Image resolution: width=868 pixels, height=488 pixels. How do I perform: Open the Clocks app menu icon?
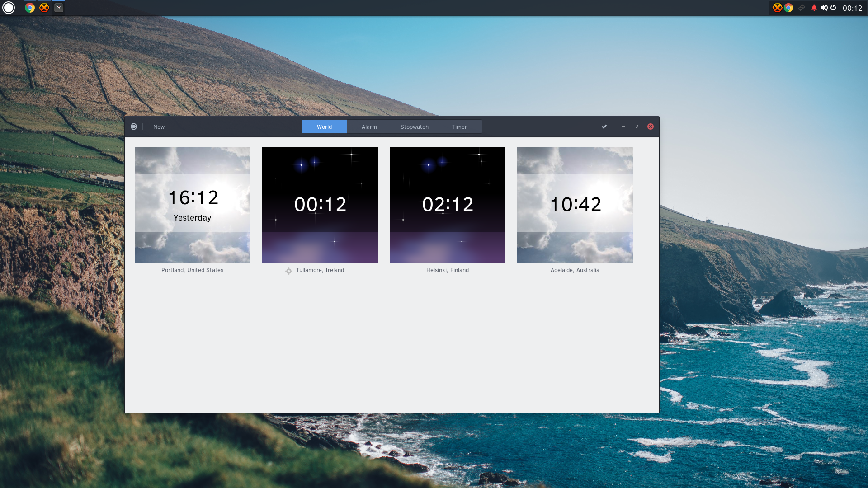pyautogui.click(x=134, y=127)
